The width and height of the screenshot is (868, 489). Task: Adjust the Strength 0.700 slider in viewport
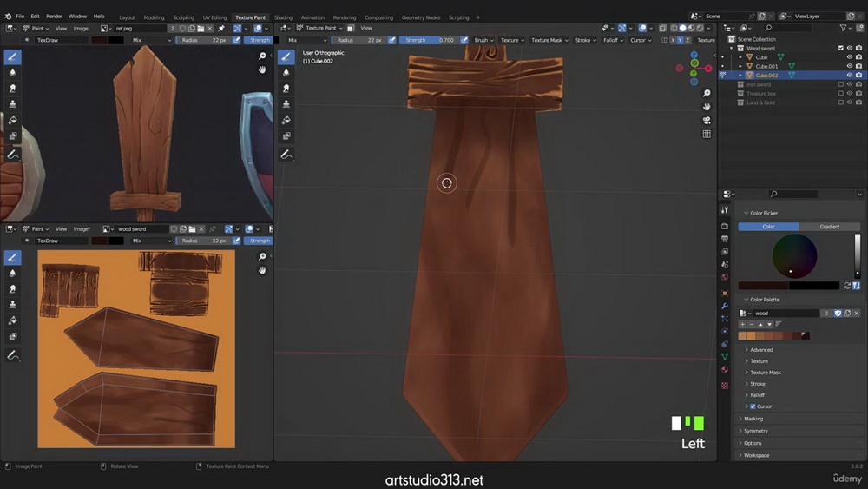[428, 40]
